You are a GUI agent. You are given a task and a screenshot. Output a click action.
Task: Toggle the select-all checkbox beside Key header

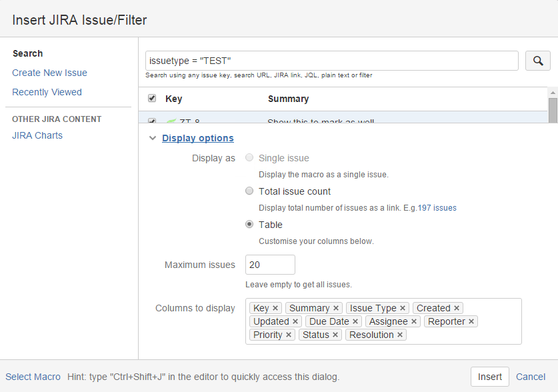click(x=152, y=98)
